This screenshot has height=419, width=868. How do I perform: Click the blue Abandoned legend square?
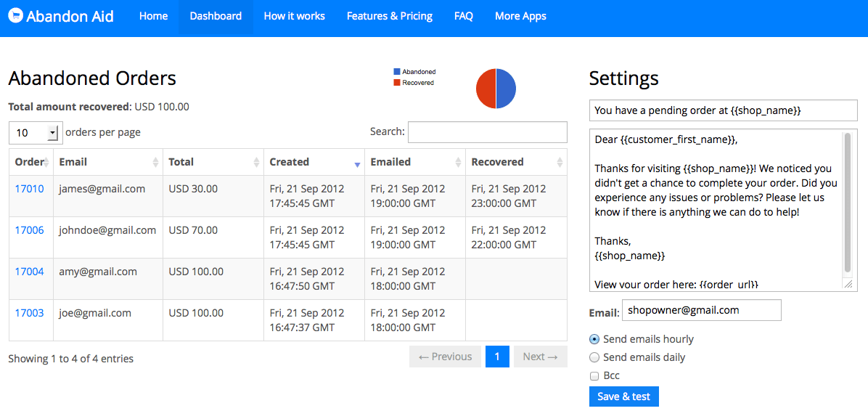coord(396,71)
